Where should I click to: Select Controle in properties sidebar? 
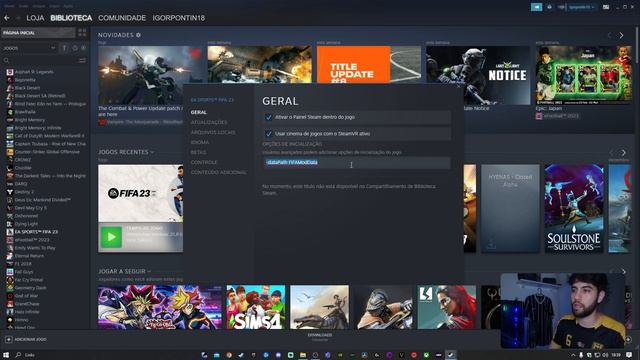click(x=204, y=162)
